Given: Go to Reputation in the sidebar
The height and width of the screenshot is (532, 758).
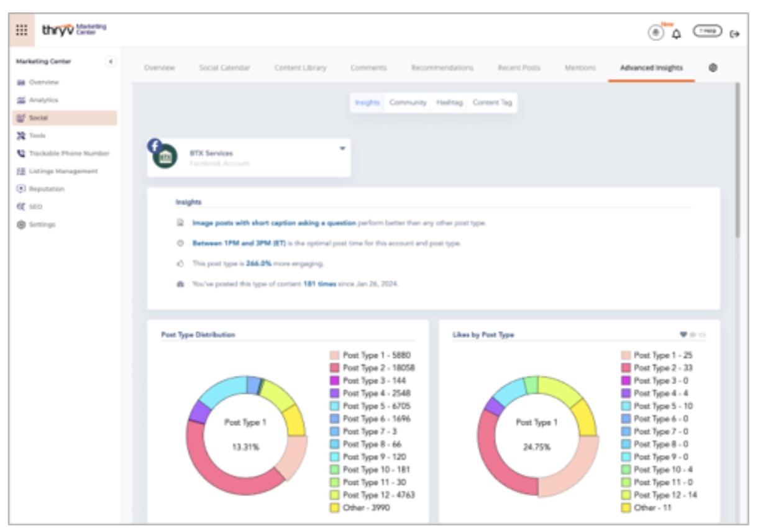Looking at the screenshot, I should [46, 188].
